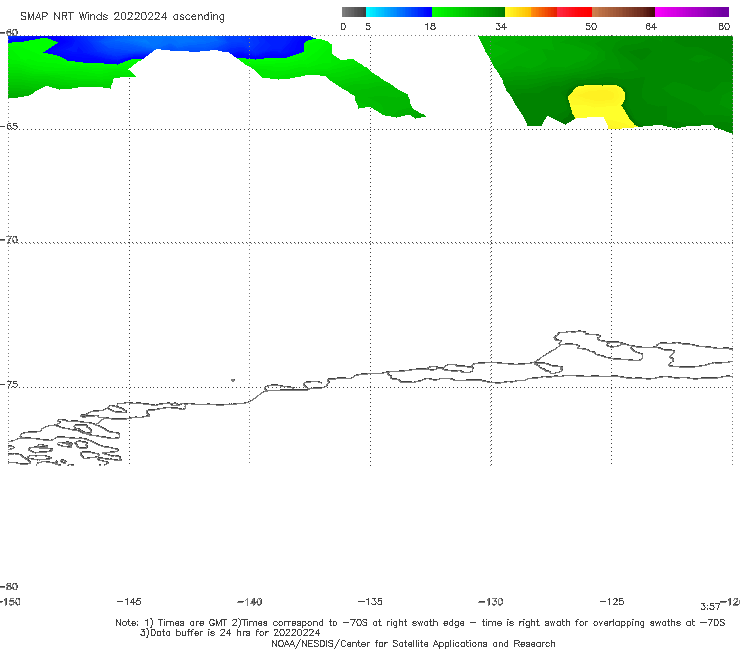Click the gray segment of the color bar
Image resolution: width=740 pixels, height=650 pixels.
coord(354,12)
